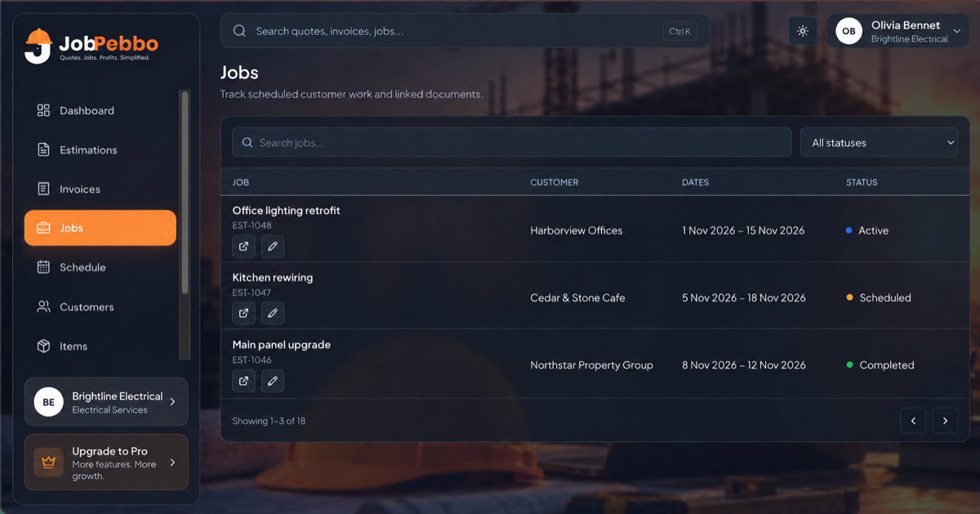Image resolution: width=980 pixels, height=514 pixels.
Task: Click the DATES column header
Action: point(695,182)
